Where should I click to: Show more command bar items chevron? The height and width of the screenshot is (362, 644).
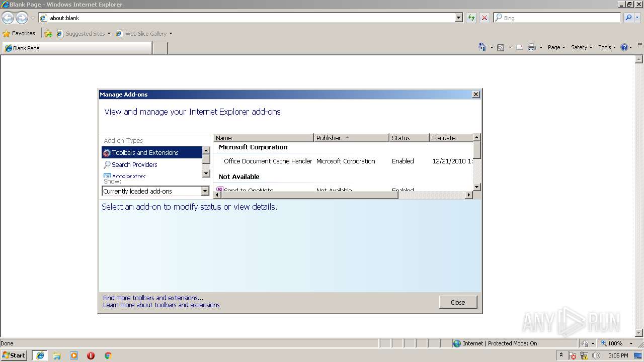tap(639, 44)
